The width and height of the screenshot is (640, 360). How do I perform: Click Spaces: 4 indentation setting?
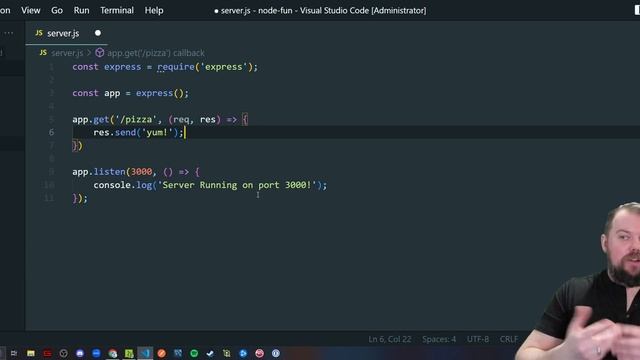pos(439,339)
